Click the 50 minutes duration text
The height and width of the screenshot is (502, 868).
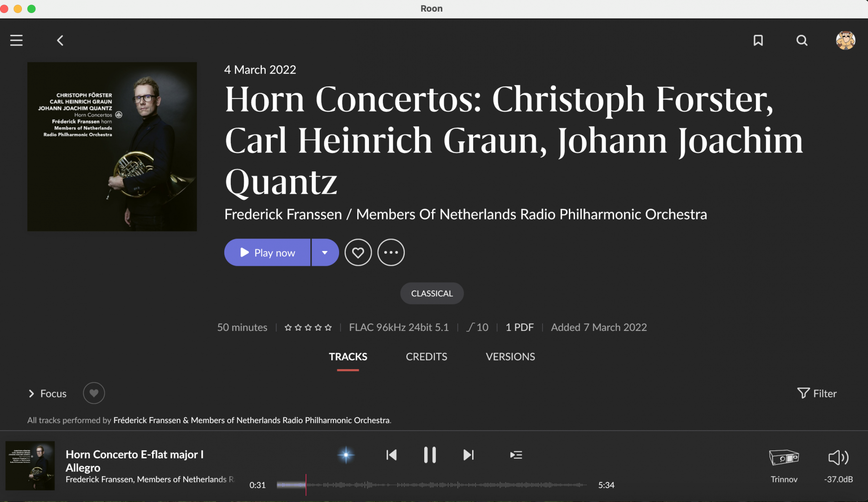[242, 327]
